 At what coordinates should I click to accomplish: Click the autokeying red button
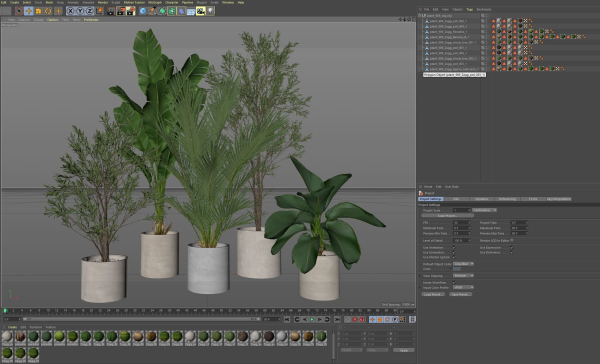click(x=355, y=319)
